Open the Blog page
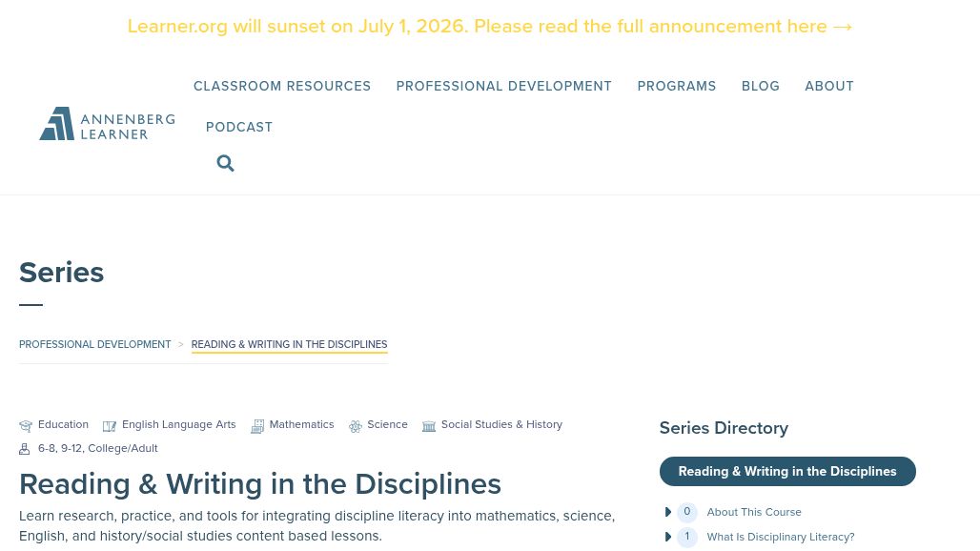980x551 pixels. point(760,86)
